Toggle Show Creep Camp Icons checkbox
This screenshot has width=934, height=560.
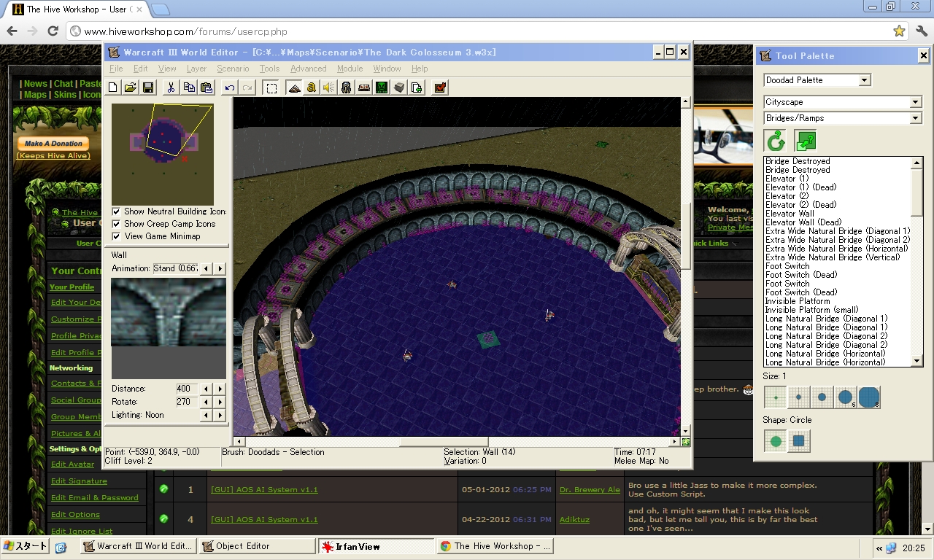(116, 224)
